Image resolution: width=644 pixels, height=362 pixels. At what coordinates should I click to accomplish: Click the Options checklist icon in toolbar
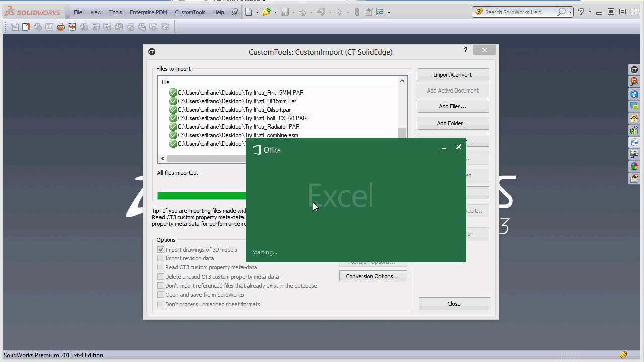pyautogui.click(x=380, y=12)
